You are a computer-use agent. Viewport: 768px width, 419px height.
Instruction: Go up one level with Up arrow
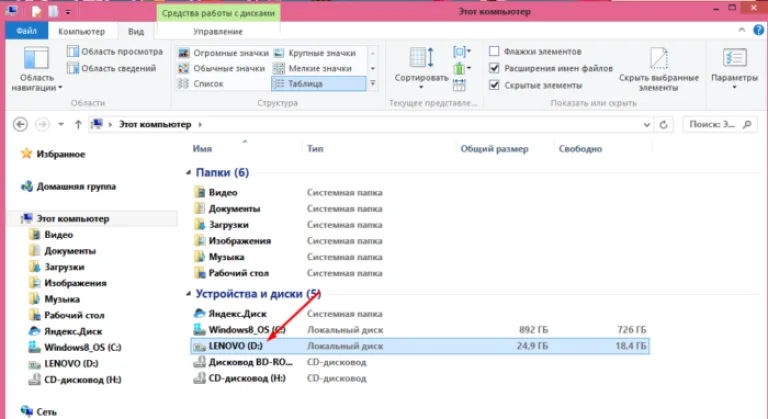(78, 124)
